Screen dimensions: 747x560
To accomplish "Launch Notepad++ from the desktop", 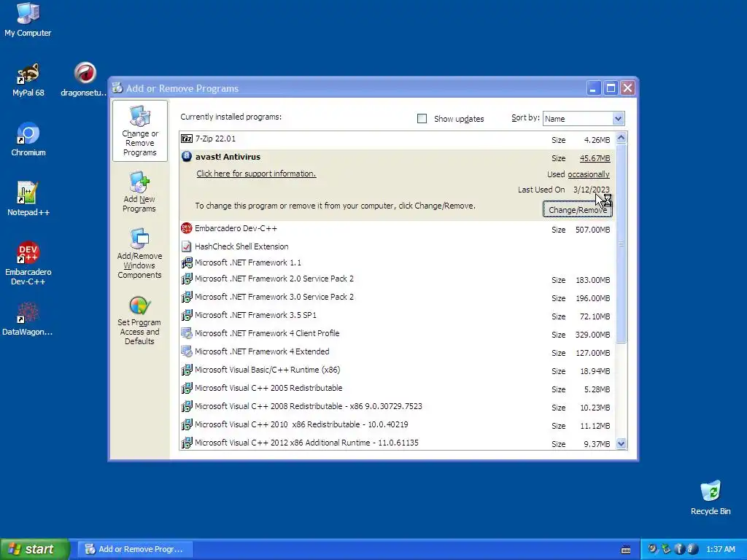I will [28, 199].
